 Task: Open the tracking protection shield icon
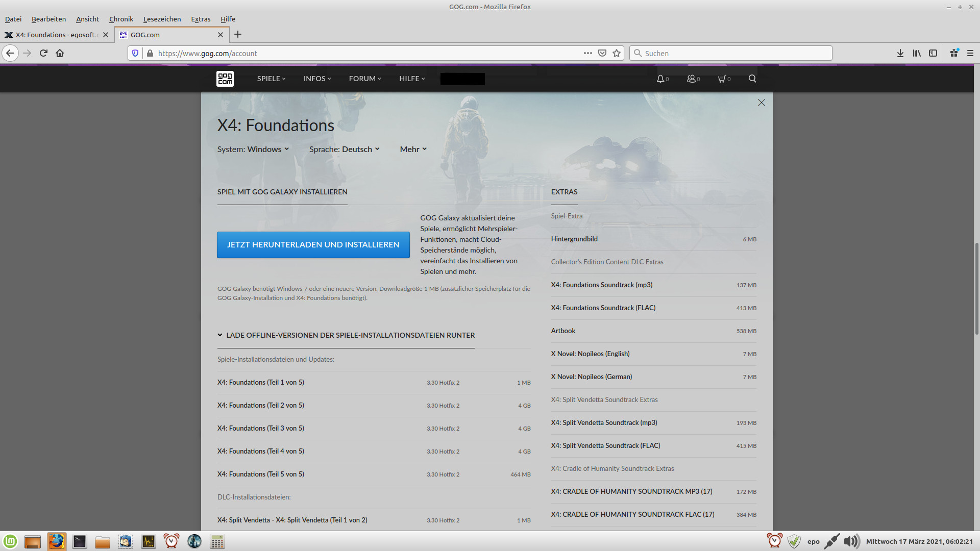click(135, 53)
